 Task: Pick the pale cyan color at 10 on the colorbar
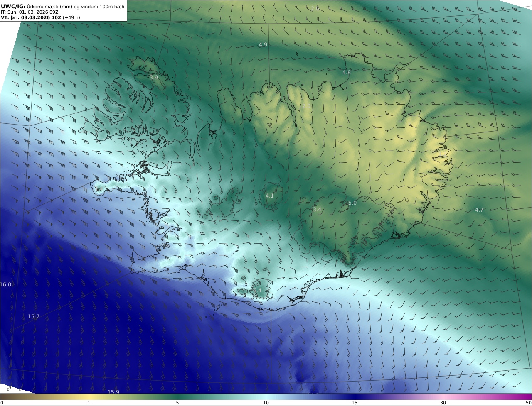[266, 396]
